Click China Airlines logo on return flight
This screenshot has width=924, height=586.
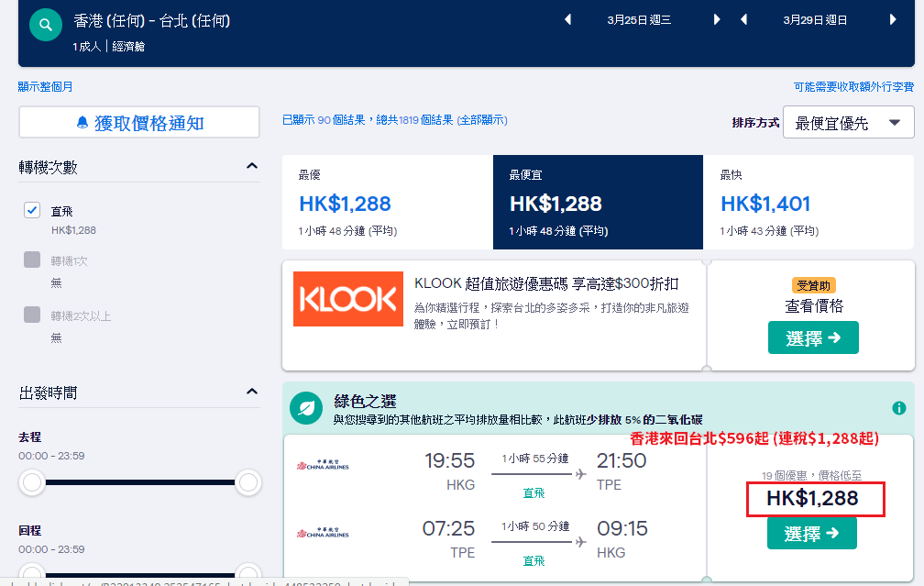pyautogui.click(x=323, y=533)
